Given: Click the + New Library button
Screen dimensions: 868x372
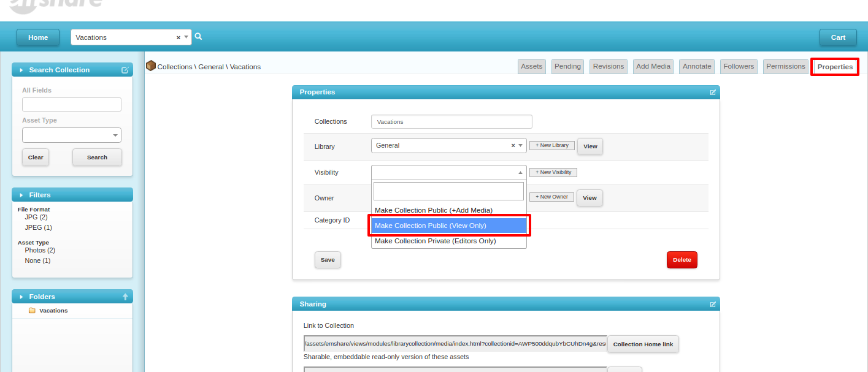Looking at the screenshot, I should click(552, 145).
